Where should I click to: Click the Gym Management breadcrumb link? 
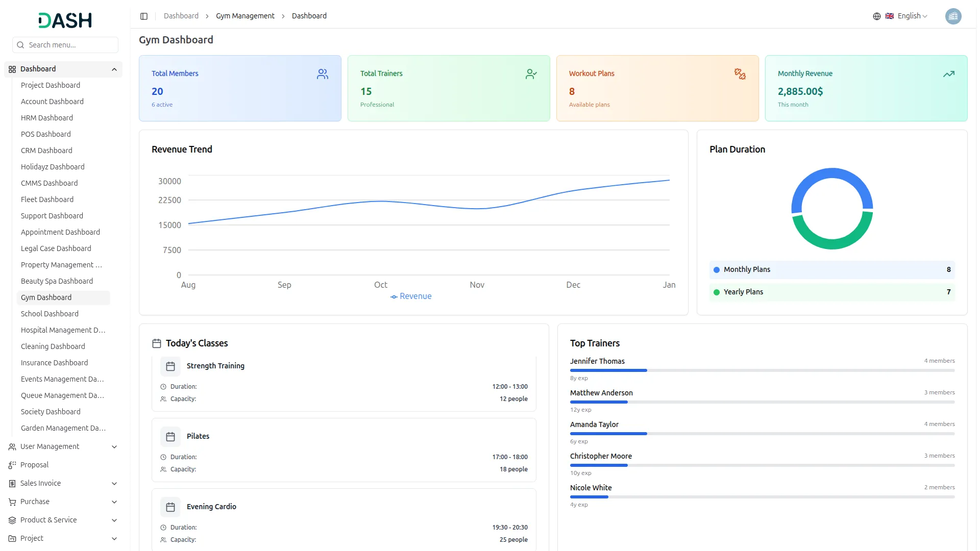pyautogui.click(x=245, y=16)
